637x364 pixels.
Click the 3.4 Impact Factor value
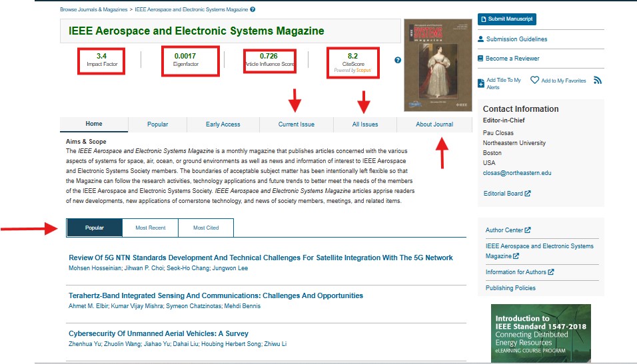tap(101, 56)
